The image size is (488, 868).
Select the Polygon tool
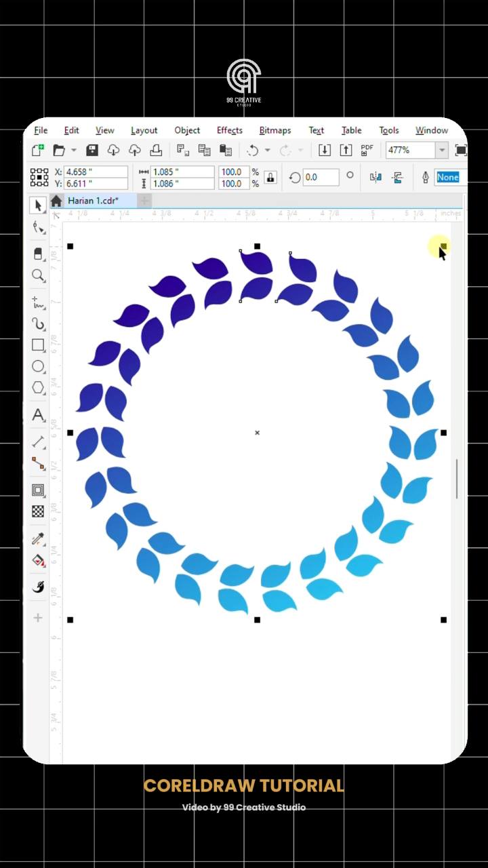click(x=38, y=388)
